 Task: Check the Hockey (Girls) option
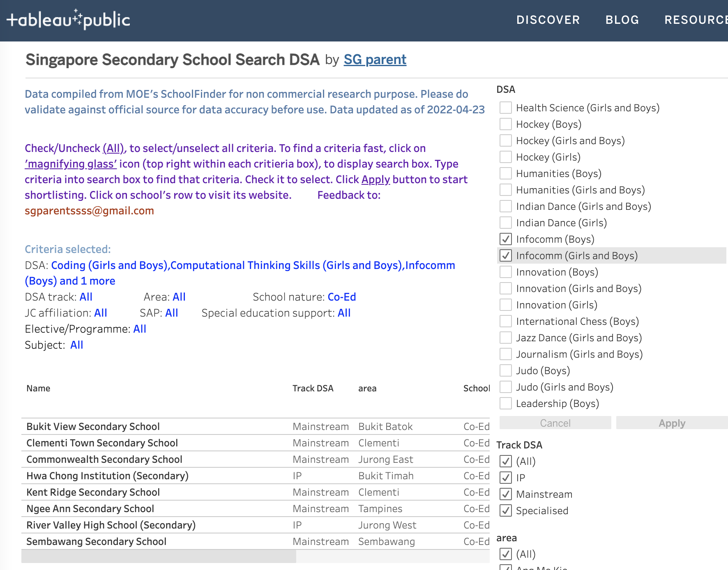[506, 157]
